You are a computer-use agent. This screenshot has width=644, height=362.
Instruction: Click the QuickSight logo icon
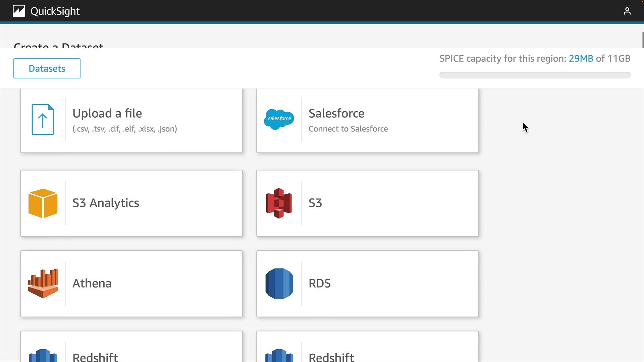(19, 11)
